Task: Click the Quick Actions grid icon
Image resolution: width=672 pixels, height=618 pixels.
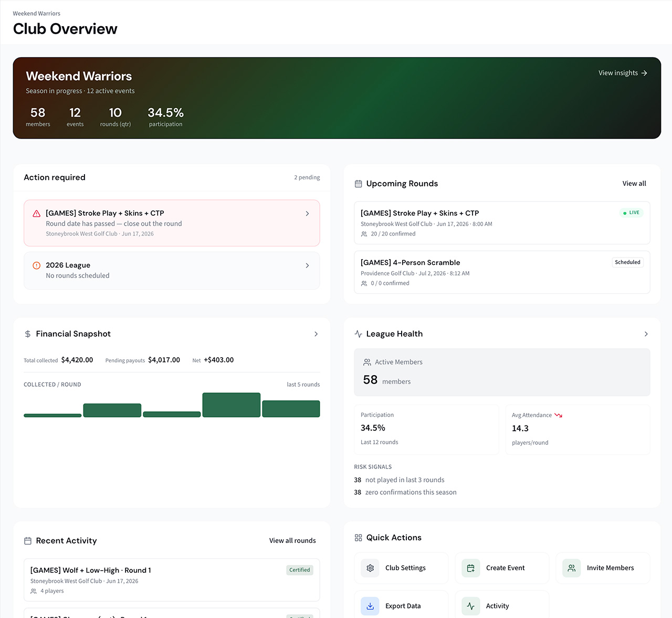Action: coord(359,538)
